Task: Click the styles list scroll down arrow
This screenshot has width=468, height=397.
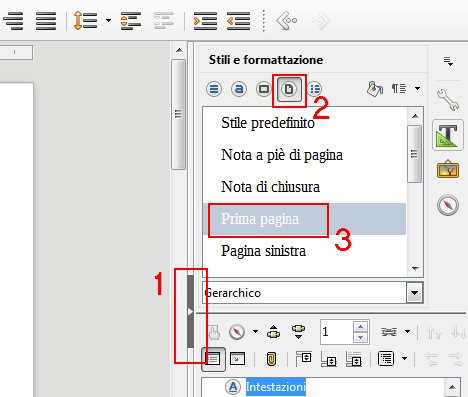Action: click(415, 268)
